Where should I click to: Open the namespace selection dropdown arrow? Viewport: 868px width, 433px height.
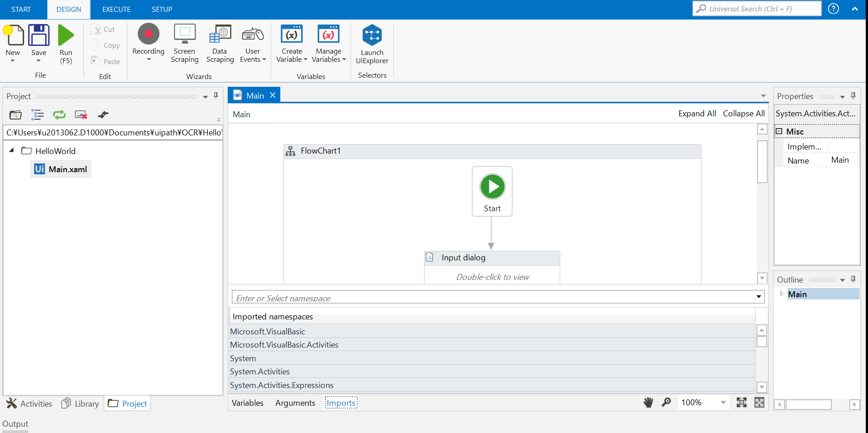coord(758,297)
